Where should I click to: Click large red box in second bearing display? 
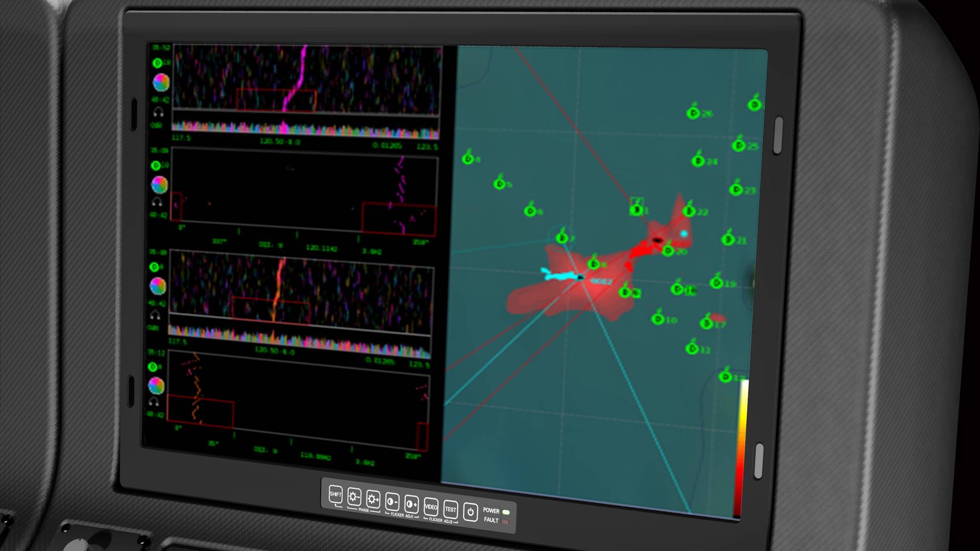pyautogui.click(x=399, y=218)
